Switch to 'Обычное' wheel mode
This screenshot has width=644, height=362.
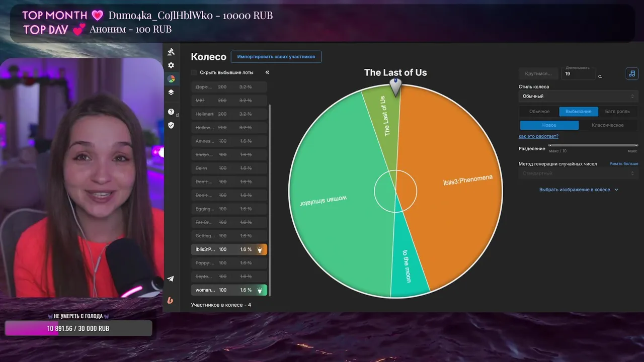[x=539, y=112]
